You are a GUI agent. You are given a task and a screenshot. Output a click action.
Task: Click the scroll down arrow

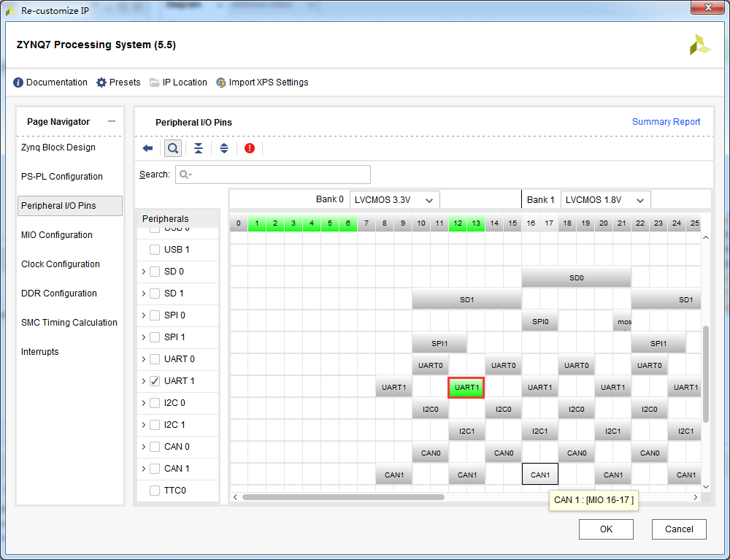pos(706,487)
